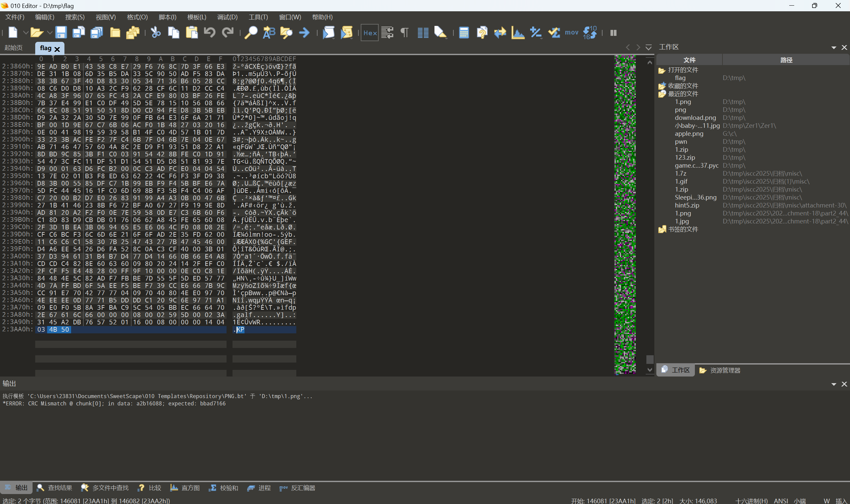Close the flag tab
Screen dimensions: 850x504
[x=57, y=49]
